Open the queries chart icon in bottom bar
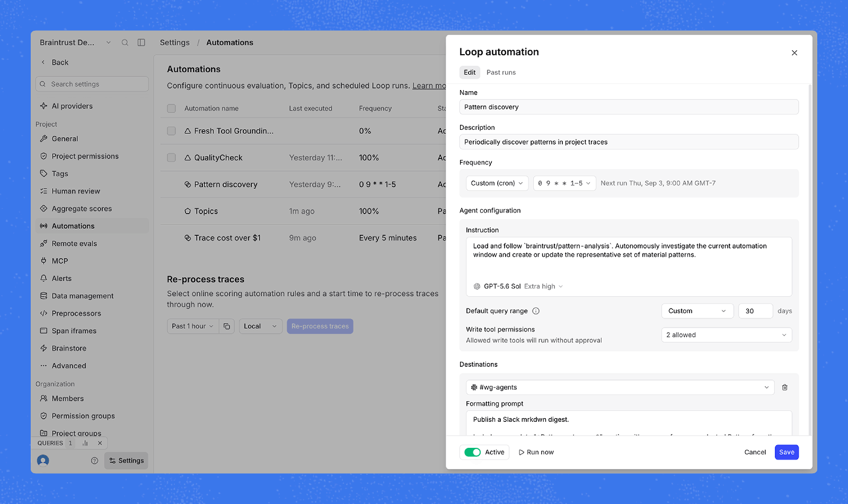Viewport: 848px width, 504px height. [85, 443]
